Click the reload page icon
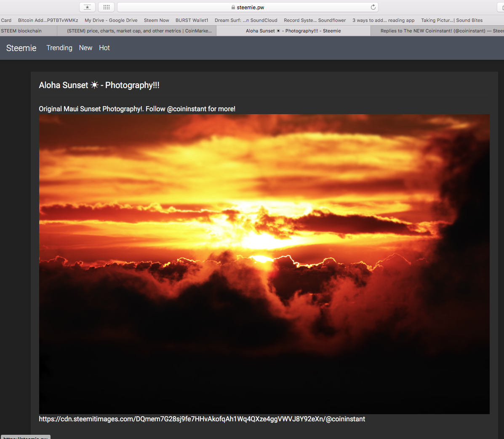Screen dimensions: 504x439 point(373,7)
